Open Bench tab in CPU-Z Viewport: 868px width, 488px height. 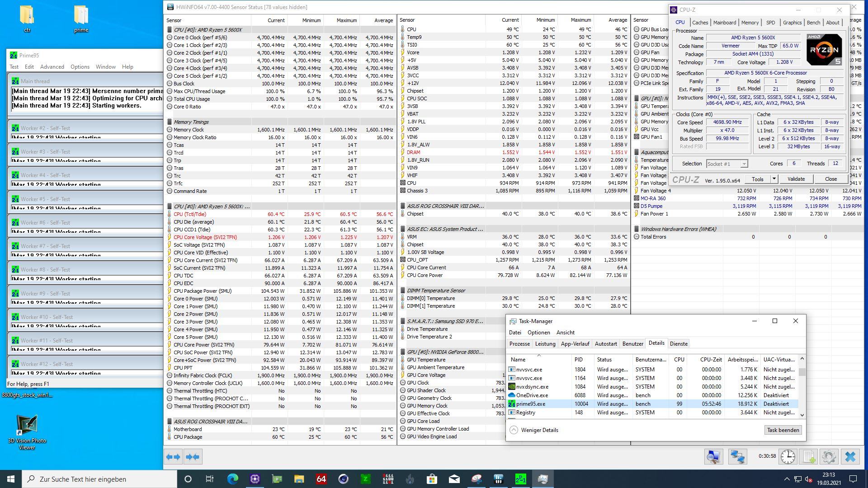coord(813,23)
